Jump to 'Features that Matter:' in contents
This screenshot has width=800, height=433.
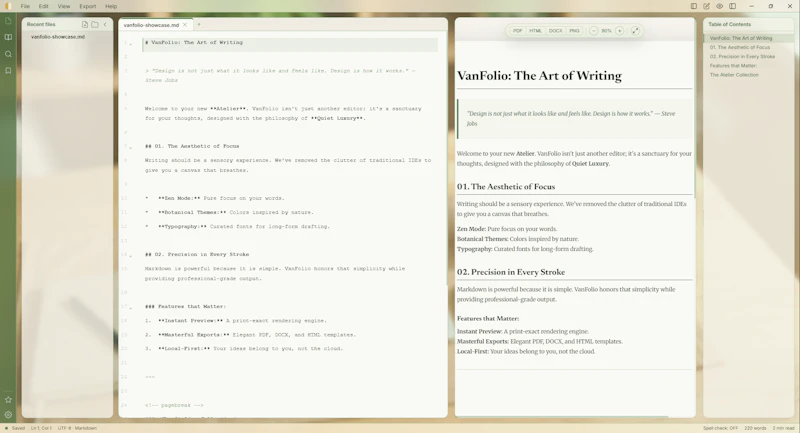pos(733,66)
